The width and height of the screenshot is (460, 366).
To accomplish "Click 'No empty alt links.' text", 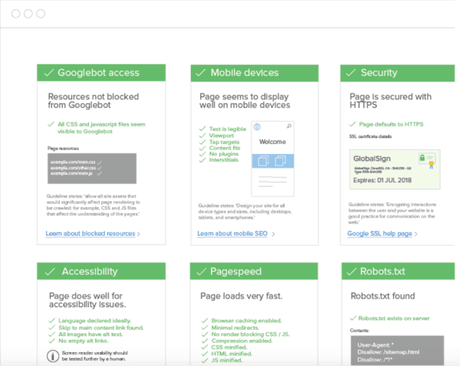I will coord(83,341).
